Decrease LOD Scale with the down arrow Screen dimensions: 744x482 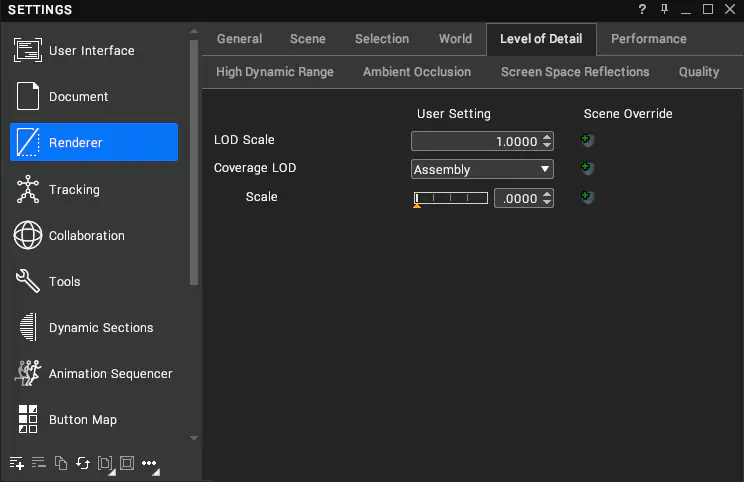click(x=547, y=146)
